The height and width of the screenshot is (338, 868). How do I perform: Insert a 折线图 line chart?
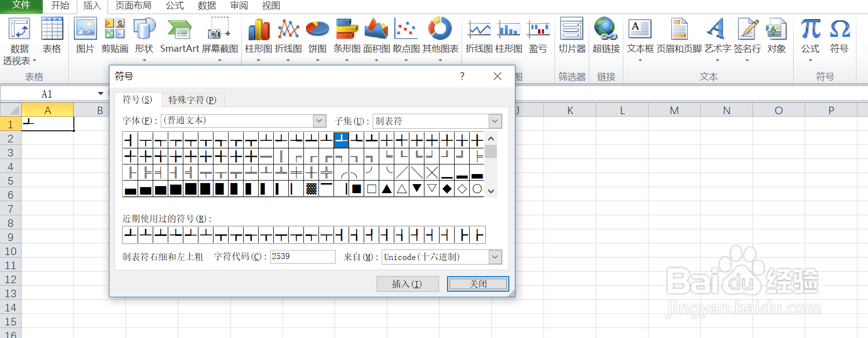click(288, 39)
